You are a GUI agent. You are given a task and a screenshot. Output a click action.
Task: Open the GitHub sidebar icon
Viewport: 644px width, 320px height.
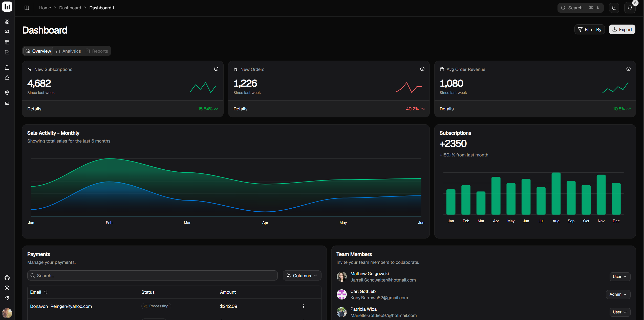(7, 278)
